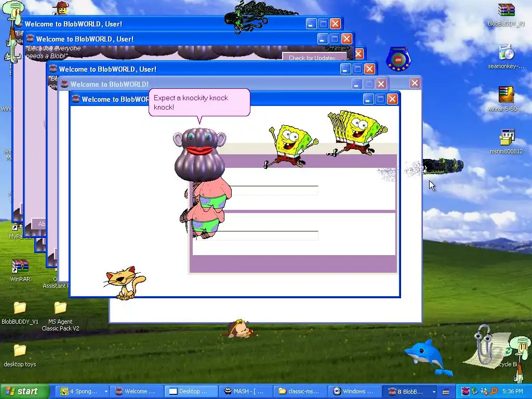This screenshot has height=399, width=532.
Task: Close the front Welcome to BlobWORLD window
Action: point(392,99)
